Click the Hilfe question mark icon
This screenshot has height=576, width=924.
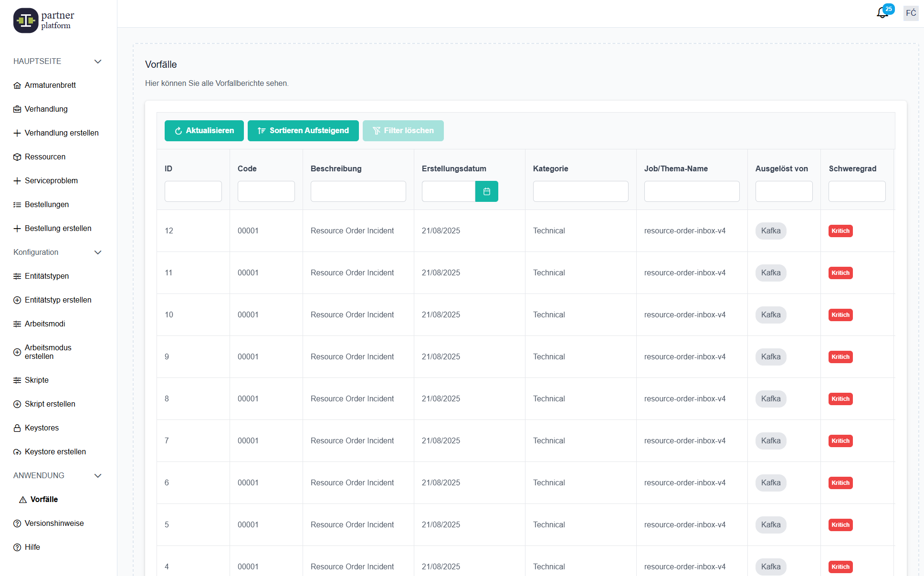(17, 547)
